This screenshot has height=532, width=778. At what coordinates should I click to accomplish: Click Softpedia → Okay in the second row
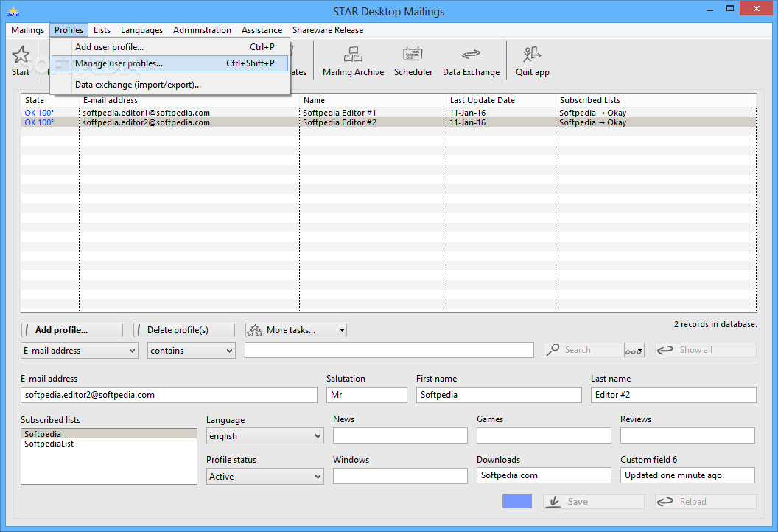pos(592,122)
